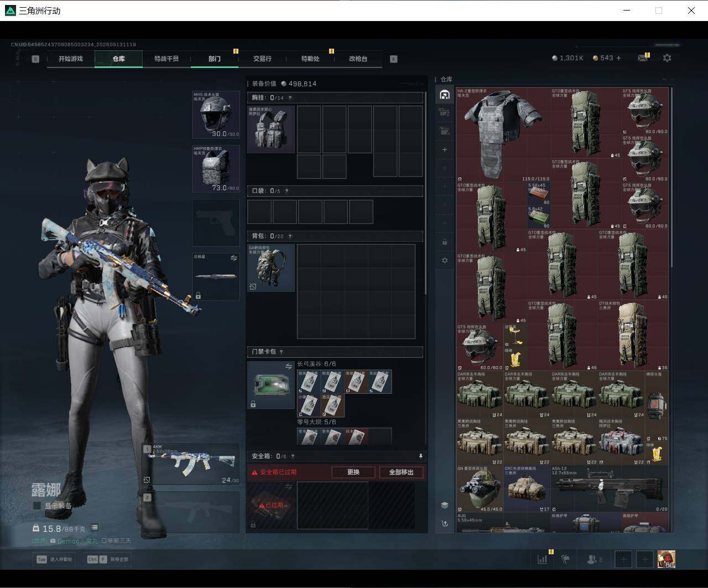708x588 pixels.
Task: Click the character name 露娜
Action: (x=46, y=490)
